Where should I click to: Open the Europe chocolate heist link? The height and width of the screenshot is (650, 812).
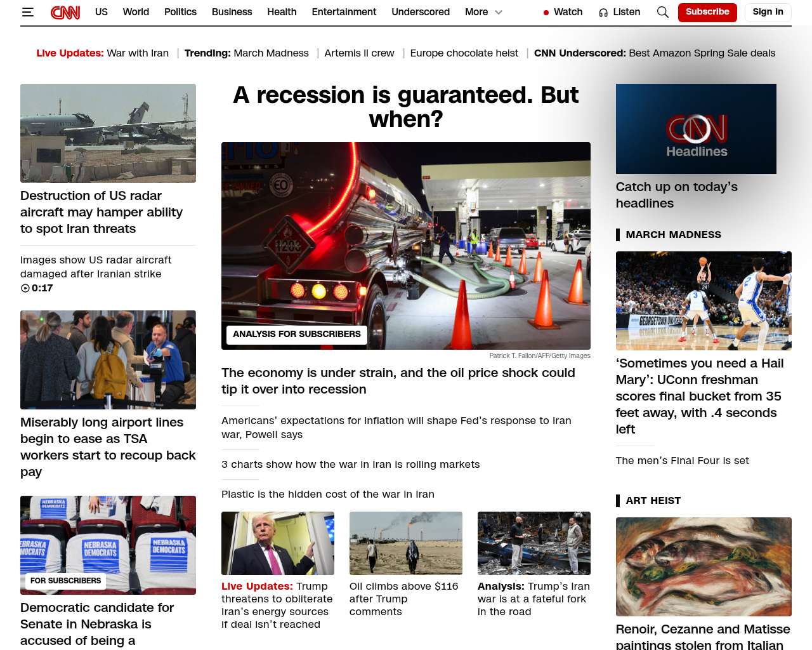coord(464,53)
